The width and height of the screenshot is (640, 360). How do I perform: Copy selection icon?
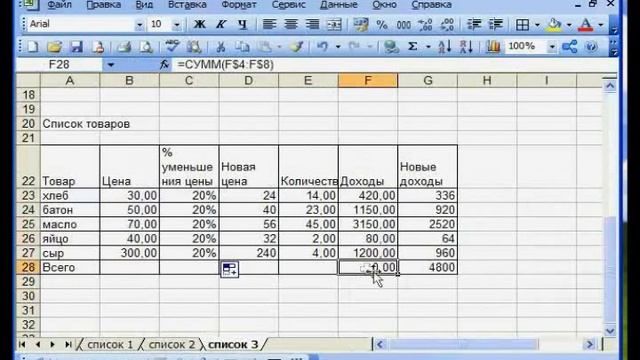coord(242,47)
